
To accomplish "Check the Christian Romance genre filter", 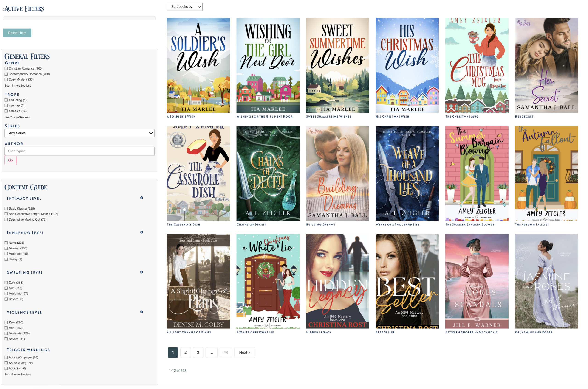I will point(6,68).
